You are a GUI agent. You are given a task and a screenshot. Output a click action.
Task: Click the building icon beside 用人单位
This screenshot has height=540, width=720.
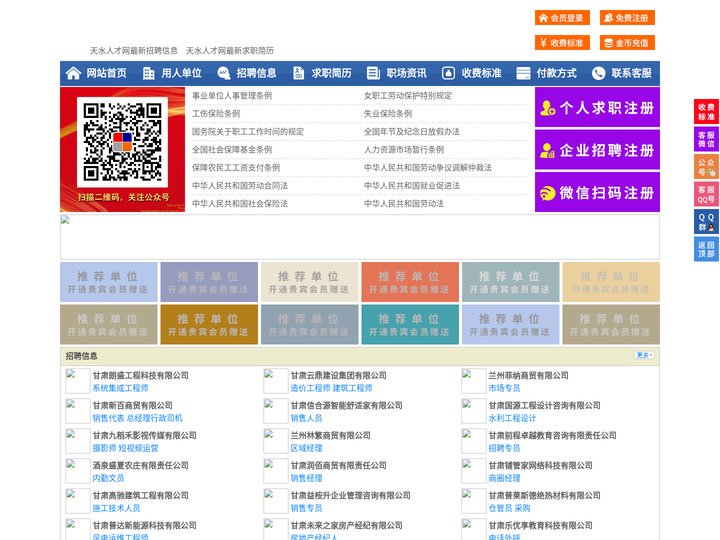point(148,73)
